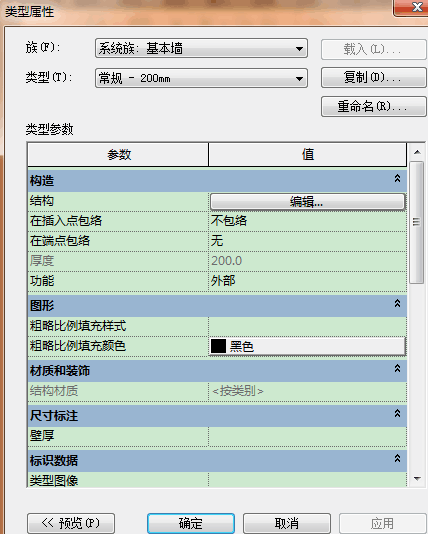Screen dimensions: 428x534
Task: Click the 粗略比例填充样式 value cell
Action: (x=307, y=326)
